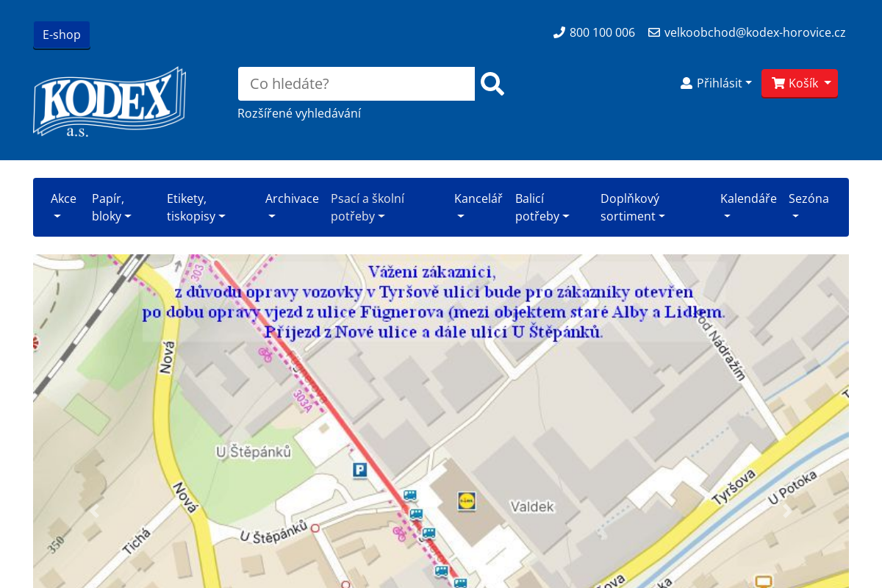Click the phone icon next to 800 100 006
The width and height of the screenshot is (882, 588).
click(558, 32)
